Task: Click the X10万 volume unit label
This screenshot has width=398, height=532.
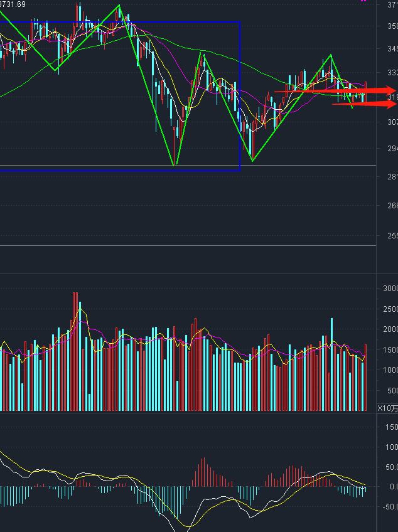Action: click(387, 408)
